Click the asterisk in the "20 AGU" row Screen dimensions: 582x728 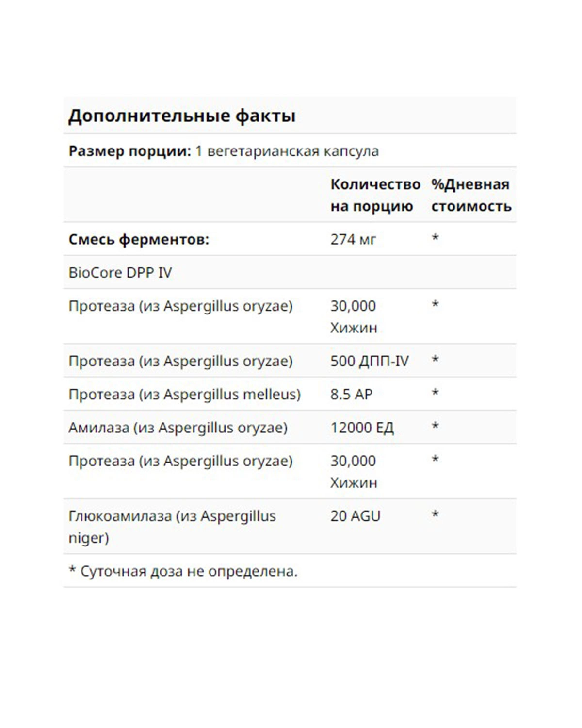click(x=435, y=514)
